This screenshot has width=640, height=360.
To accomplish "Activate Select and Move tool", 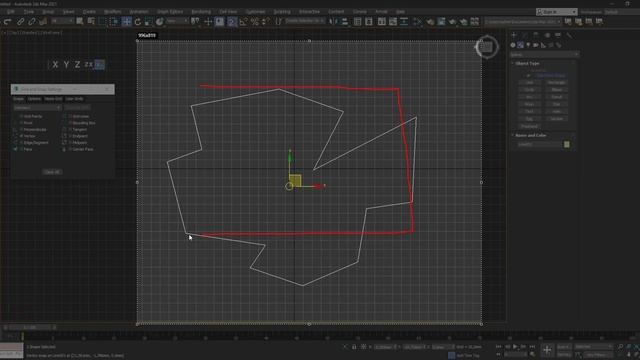I will (x=127, y=21).
